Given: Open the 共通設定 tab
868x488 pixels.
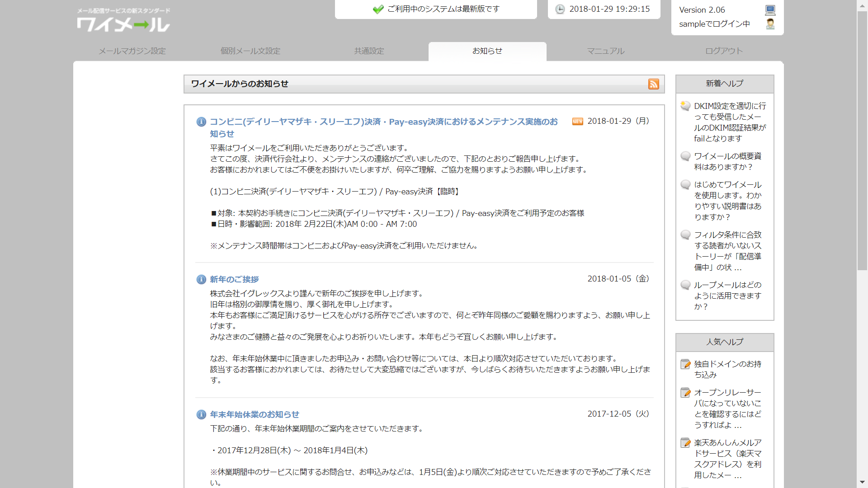Looking at the screenshot, I should coord(369,51).
